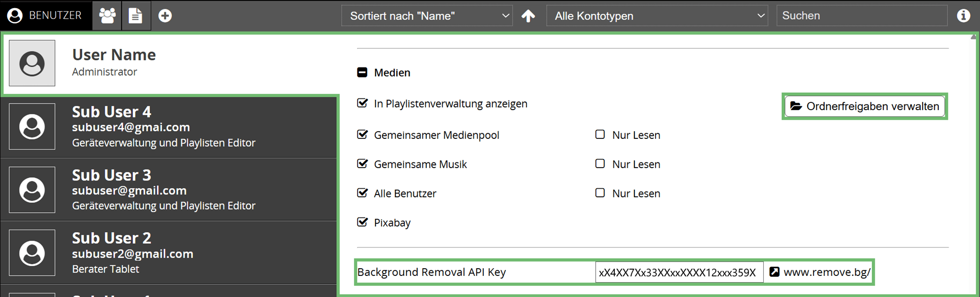Screen dimensions: 980x297
Task: Add a new user with plus icon
Action: point(165,16)
